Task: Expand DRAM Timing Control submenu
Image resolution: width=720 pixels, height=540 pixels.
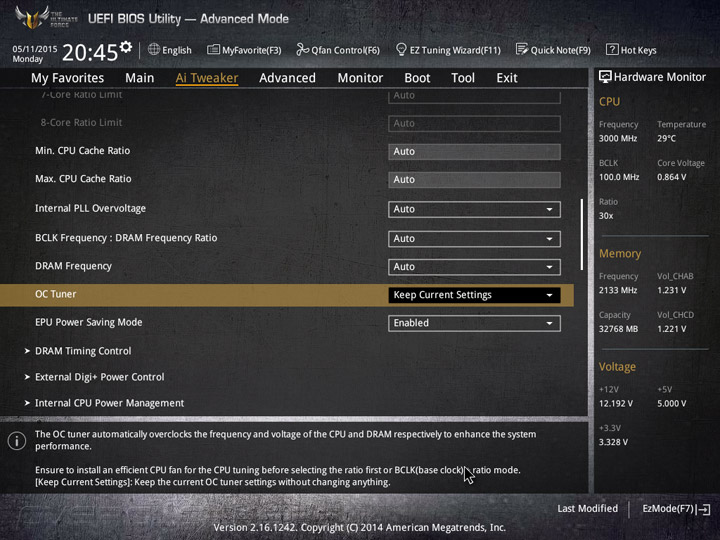Action: [x=83, y=351]
